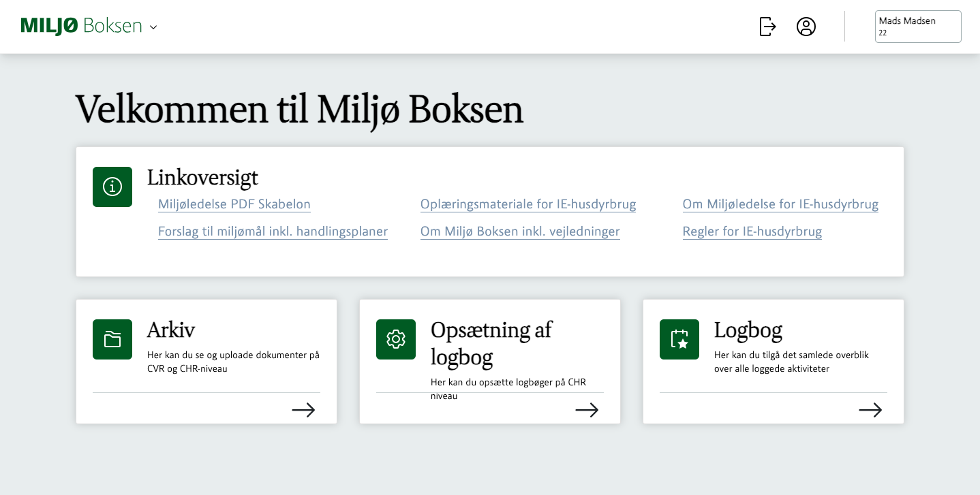The width and height of the screenshot is (980, 495).
Task: Open the Regler for IE-husdyrbrug link
Action: point(752,231)
